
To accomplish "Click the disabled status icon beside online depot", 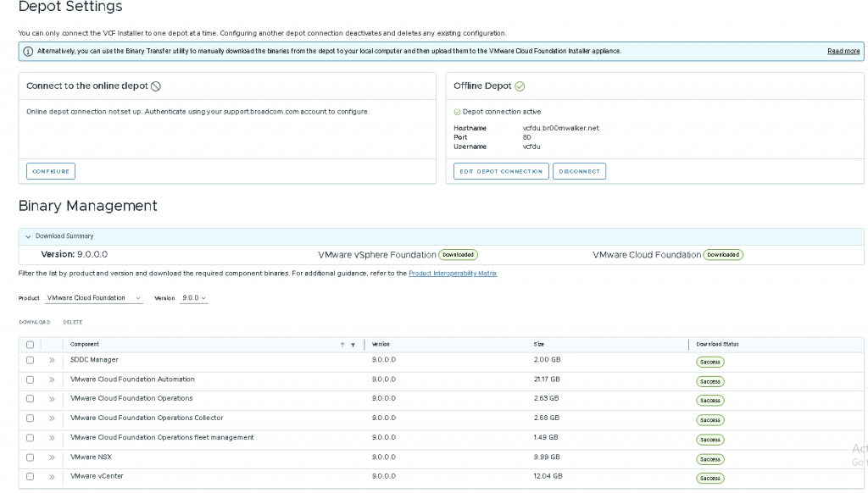I will [x=156, y=86].
